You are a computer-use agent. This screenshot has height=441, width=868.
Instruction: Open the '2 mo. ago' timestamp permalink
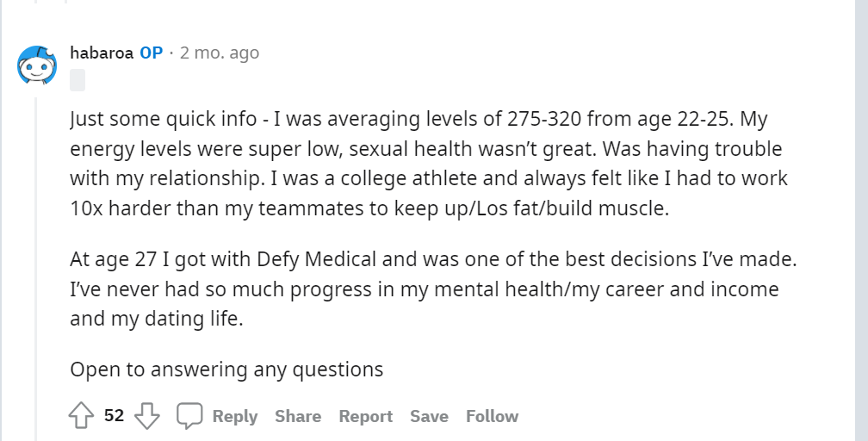[x=220, y=53]
